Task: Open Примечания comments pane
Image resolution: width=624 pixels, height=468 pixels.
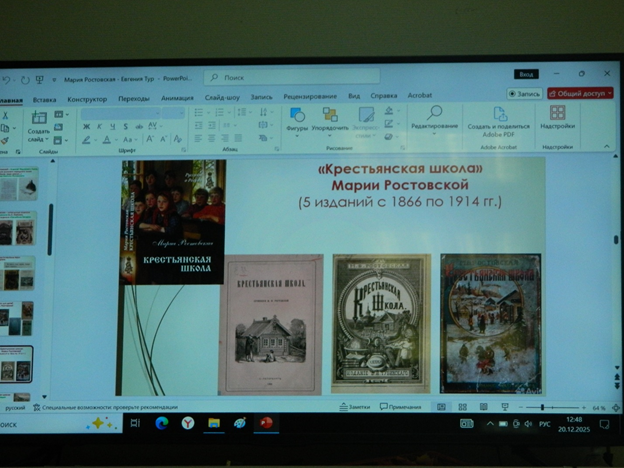Action: (400, 407)
